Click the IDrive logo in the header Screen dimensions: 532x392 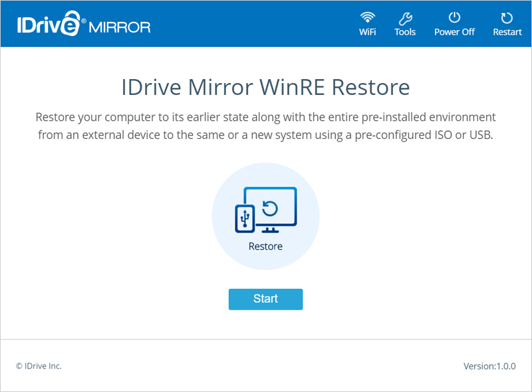49,25
